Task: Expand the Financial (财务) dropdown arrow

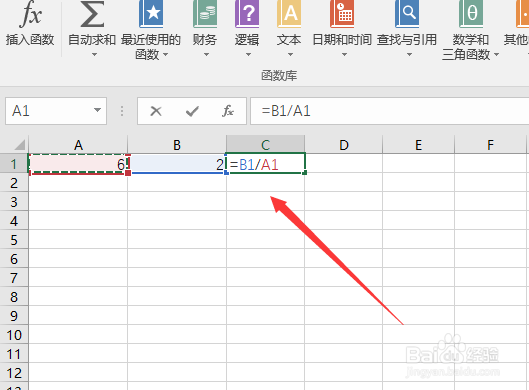Action: click(x=206, y=54)
